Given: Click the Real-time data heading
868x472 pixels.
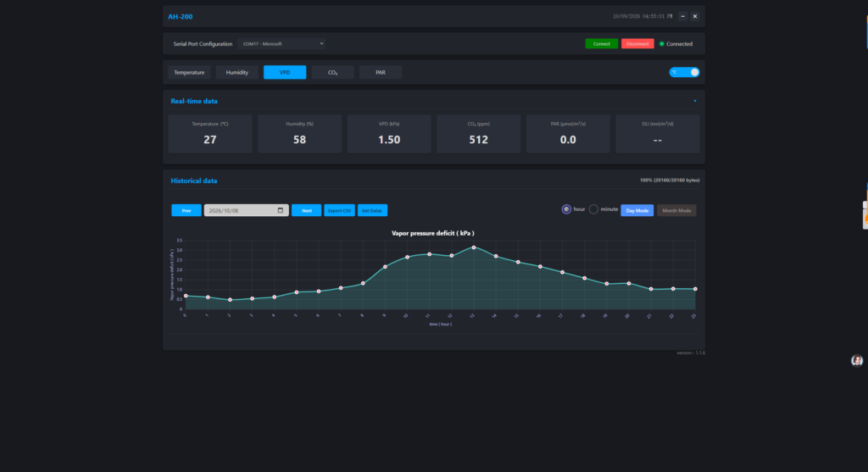Looking at the screenshot, I should click(x=194, y=101).
